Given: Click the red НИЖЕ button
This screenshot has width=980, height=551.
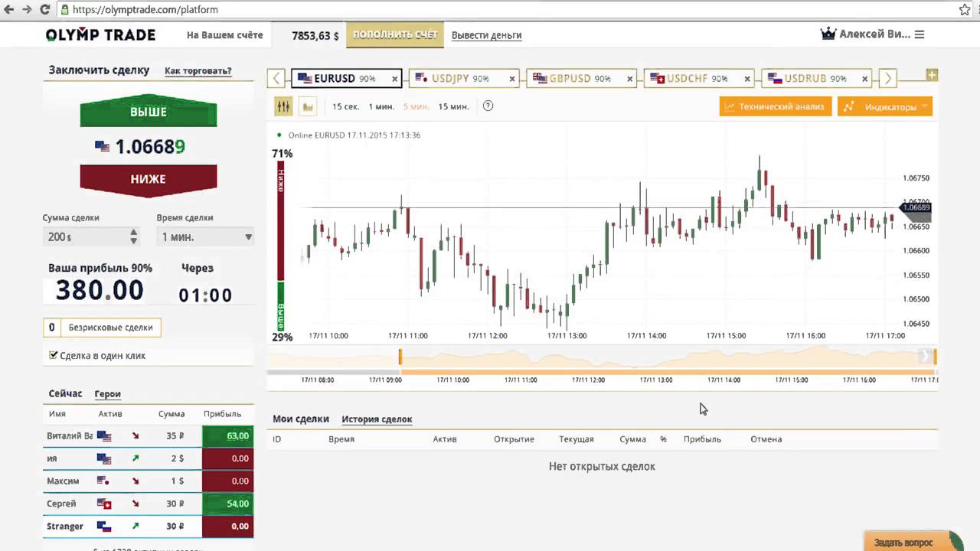Looking at the screenshot, I should (x=149, y=179).
